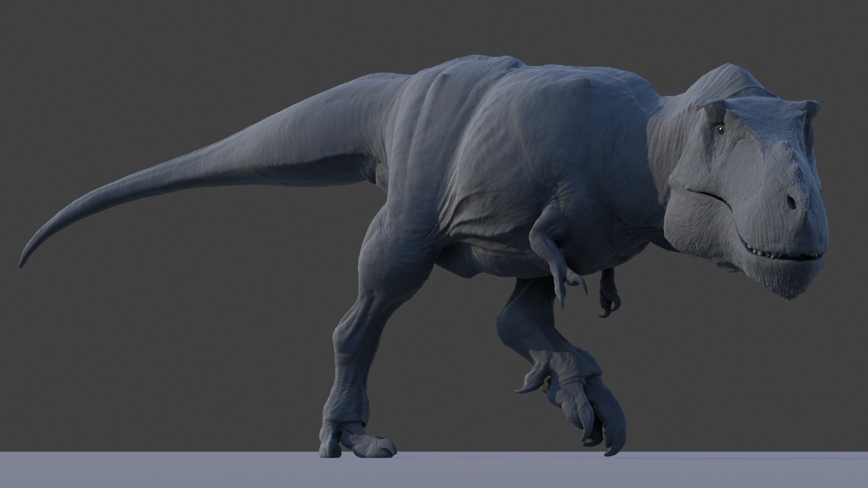Click the teeth in the dinosaur's mouth
Screen dimensions: 868x488
click(780, 255)
